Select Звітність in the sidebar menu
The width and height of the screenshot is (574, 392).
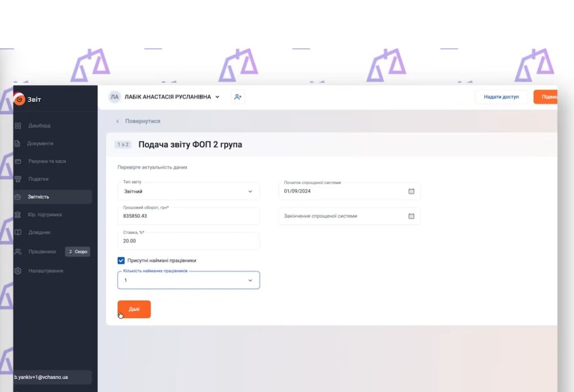point(39,197)
